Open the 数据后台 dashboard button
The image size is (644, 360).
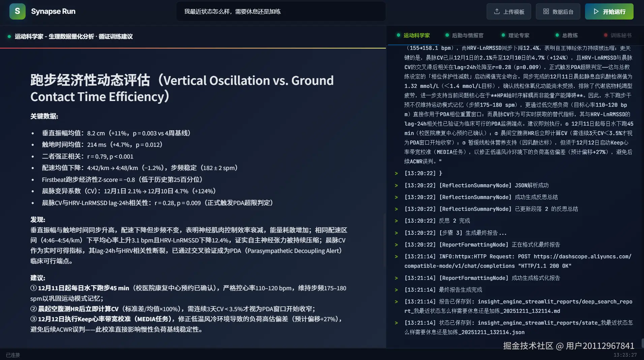click(x=558, y=11)
